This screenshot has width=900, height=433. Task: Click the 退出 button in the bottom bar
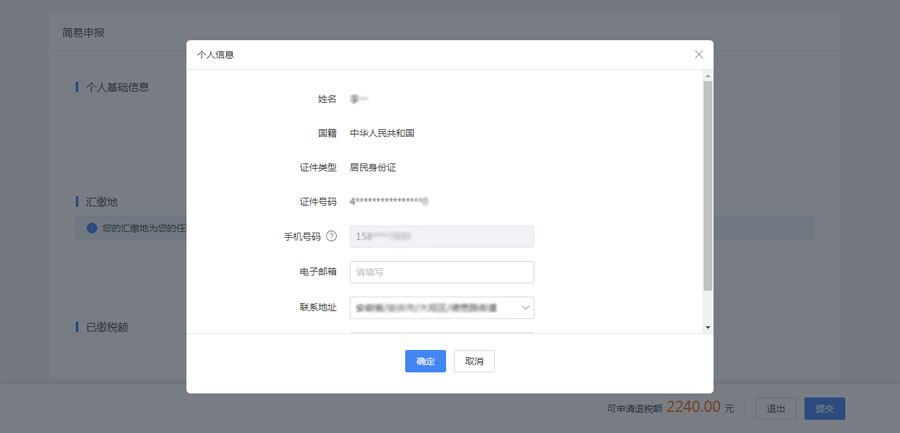776,408
